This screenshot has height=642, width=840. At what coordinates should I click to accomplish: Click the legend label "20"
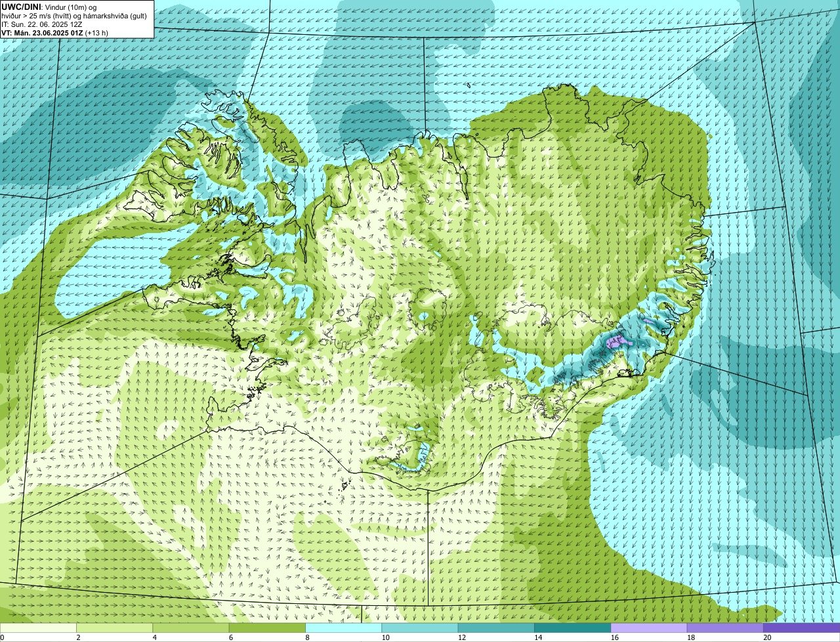click(x=767, y=637)
